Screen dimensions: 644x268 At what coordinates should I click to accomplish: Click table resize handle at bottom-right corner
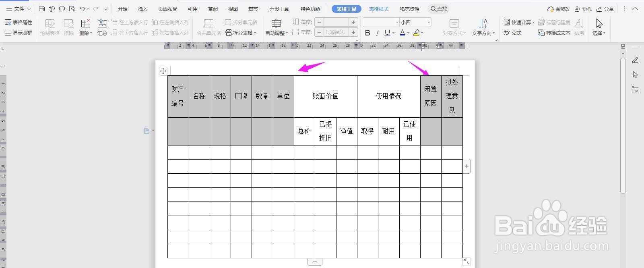tap(466, 262)
